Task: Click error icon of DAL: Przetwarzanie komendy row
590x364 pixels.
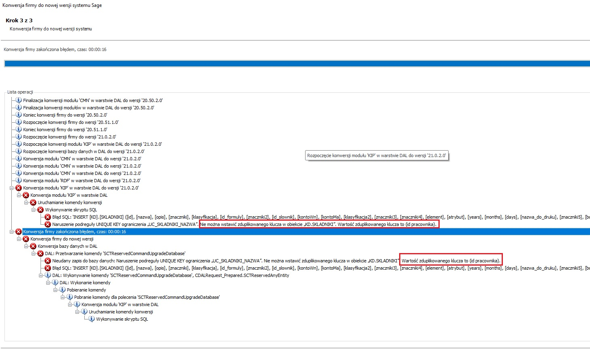Action: pos(41,253)
